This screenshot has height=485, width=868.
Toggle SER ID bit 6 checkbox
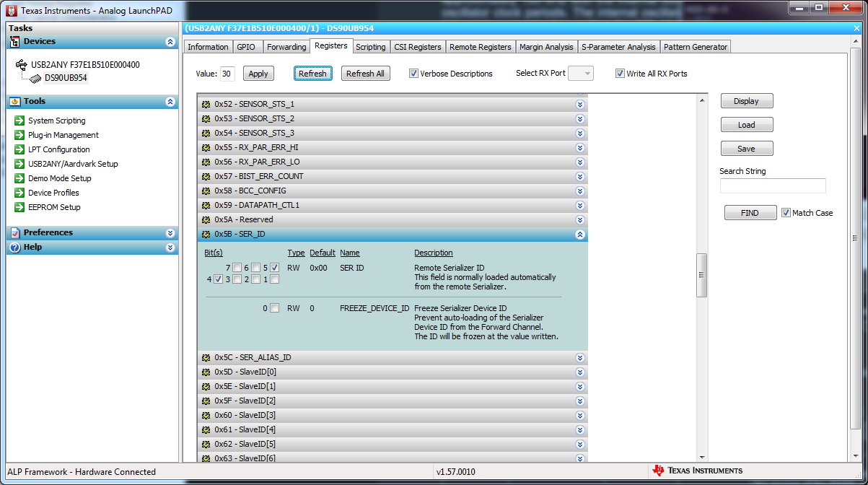pyautogui.click(x=255, y=268)
